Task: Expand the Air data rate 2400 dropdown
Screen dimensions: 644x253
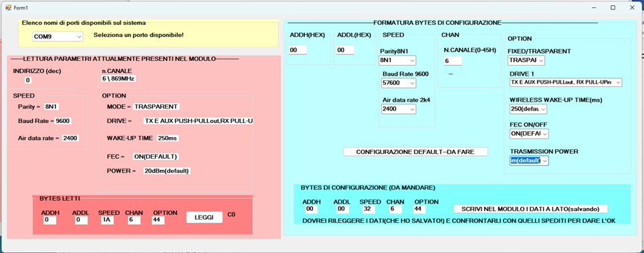Action: coord(399,109)
